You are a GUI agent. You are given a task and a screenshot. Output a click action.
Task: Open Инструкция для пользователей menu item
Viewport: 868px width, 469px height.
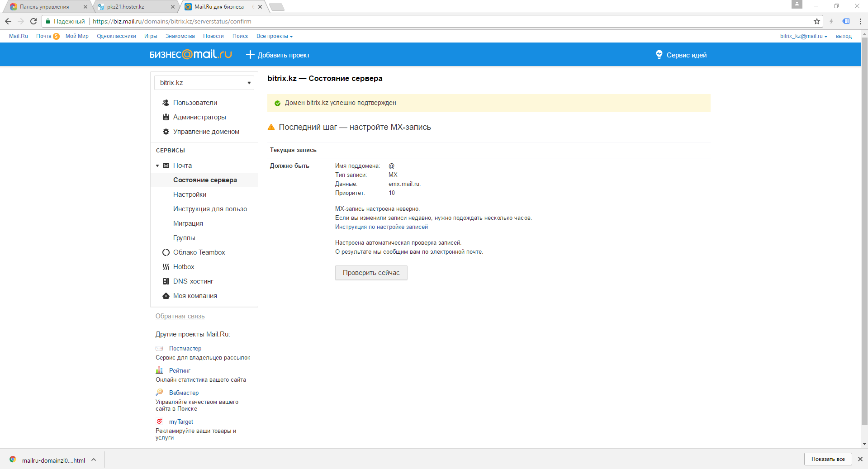[213, 209]
